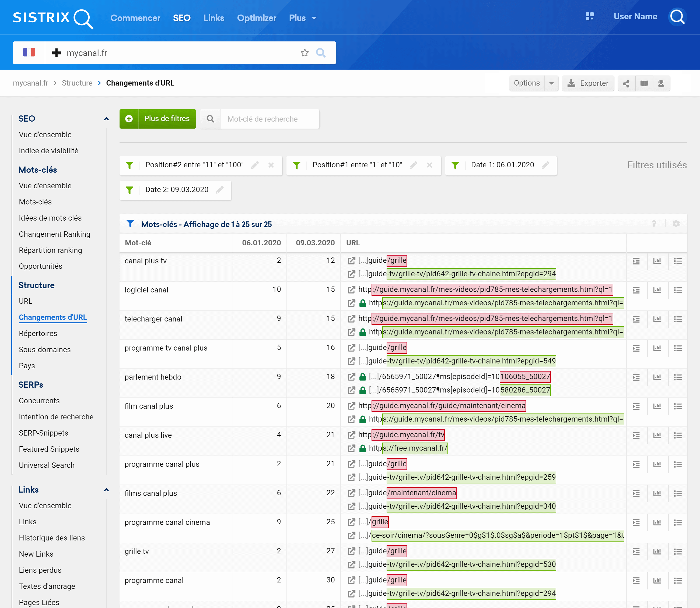Image resolution: width=700 pixels, height=608 pixels.
Task: Open external link icon for https://free.mycanal.fr/
Action: click(x=351, y=448)
